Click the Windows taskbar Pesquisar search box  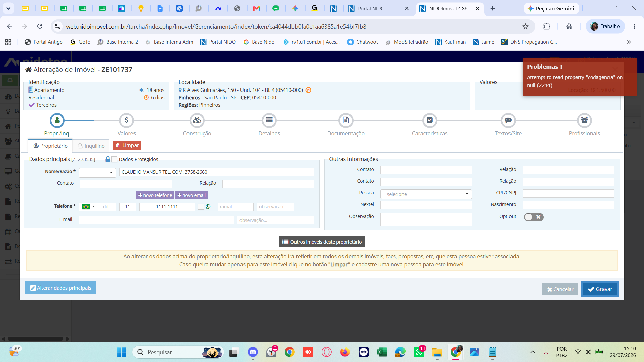[x=178, y=352]
